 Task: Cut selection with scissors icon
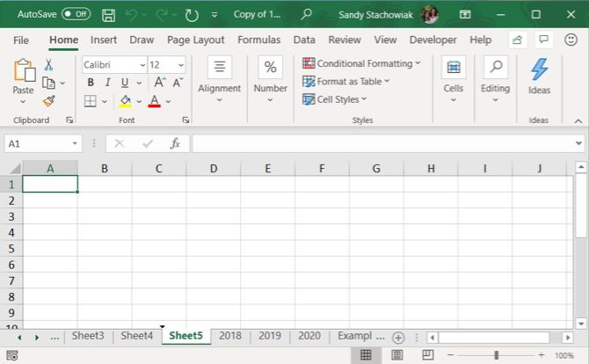pyautogui.click(x=48, y=64)
